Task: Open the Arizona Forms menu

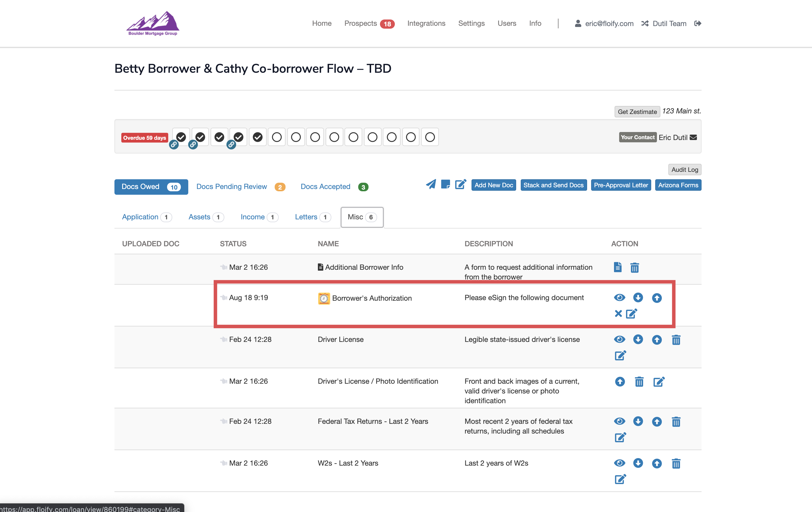Action: (x=678, y=185)
